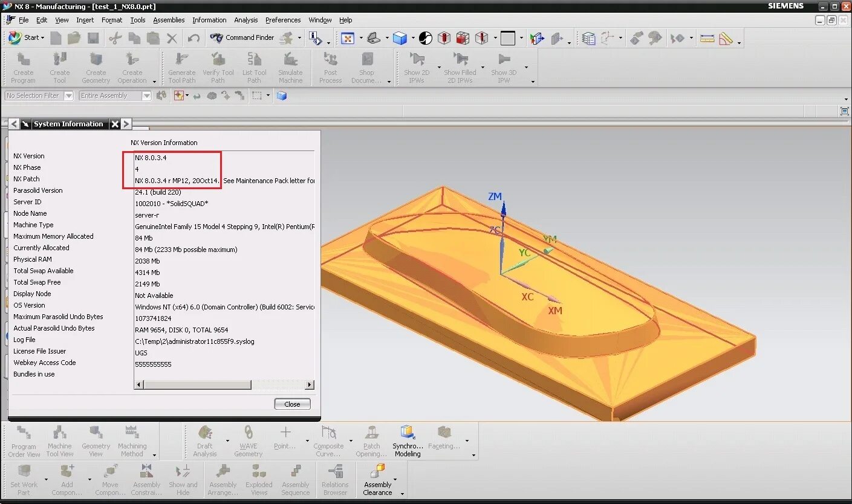Viewport: 852px width, 504px height.
Task: Click Show 3D IPW
Action: tap(504, 67)
